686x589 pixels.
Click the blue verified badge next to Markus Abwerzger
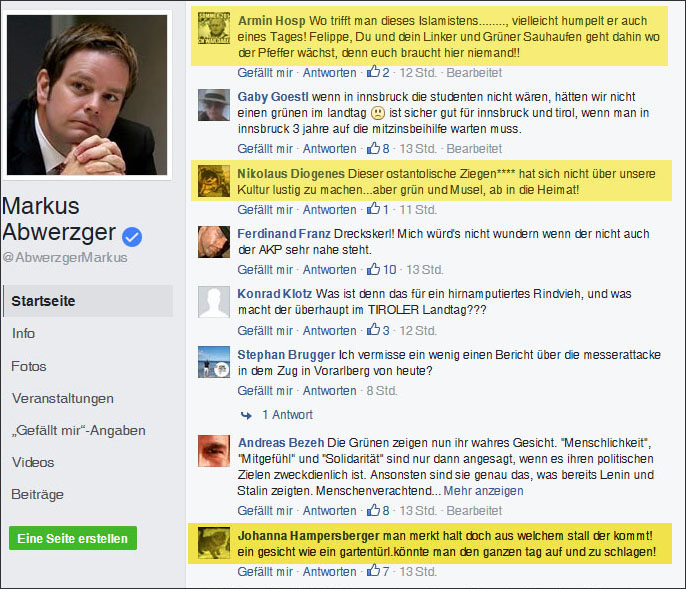[132, 237]
